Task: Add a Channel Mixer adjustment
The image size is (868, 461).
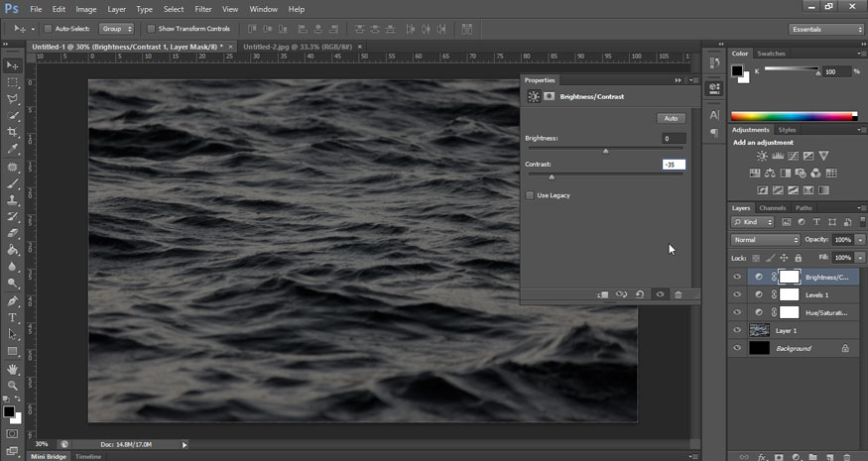Action: click(x=816, y=173)
